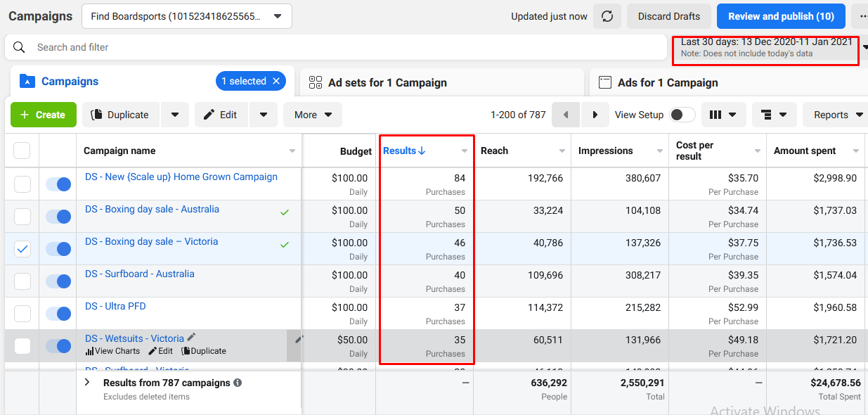
Task: Click the refresh data icon
Action: click(607, 16)
